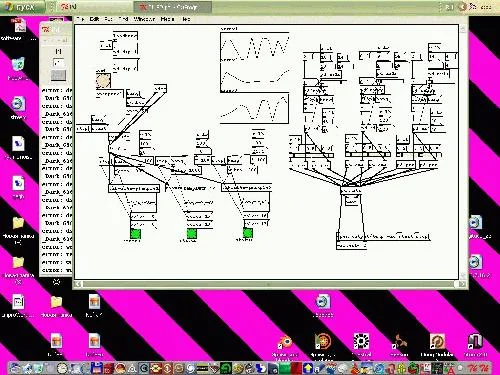The image size is (500, 375).
Task: Click the floppy disk icon in the dock
Action: coord(96,368)
